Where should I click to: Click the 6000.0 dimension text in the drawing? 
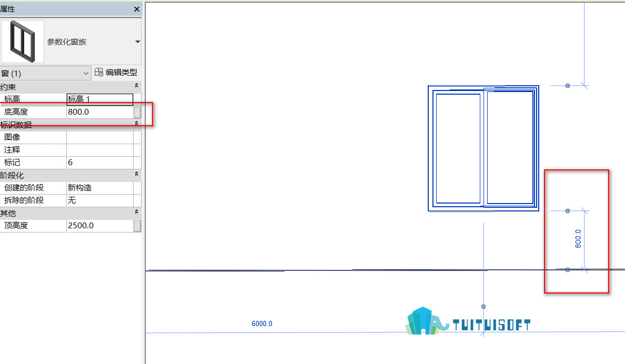point(262,323)
